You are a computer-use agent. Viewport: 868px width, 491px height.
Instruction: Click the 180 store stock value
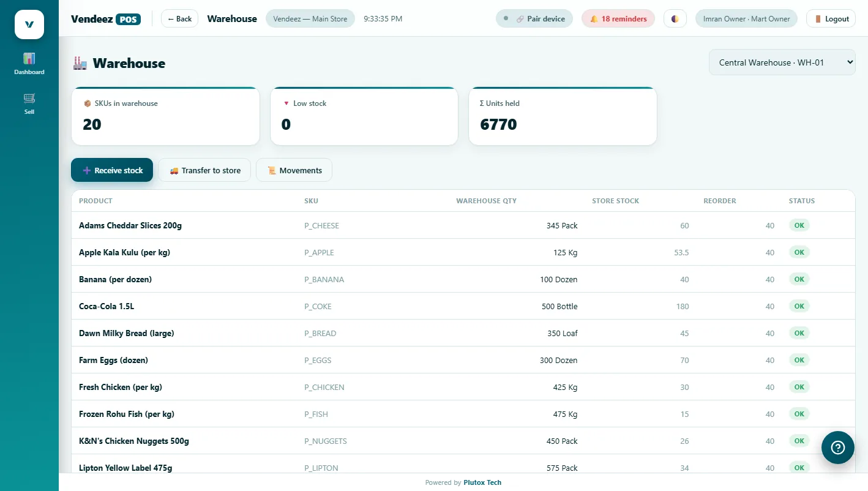pos(683,306)
